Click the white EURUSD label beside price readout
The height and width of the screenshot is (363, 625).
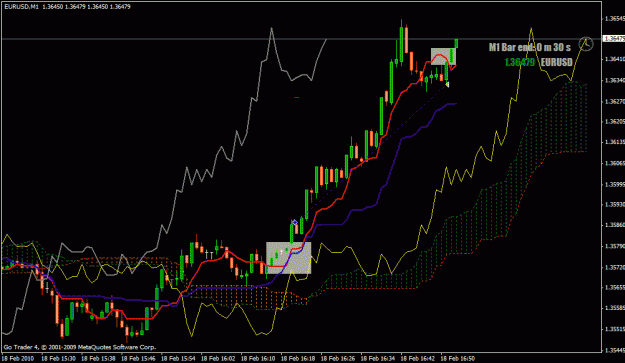556,62
